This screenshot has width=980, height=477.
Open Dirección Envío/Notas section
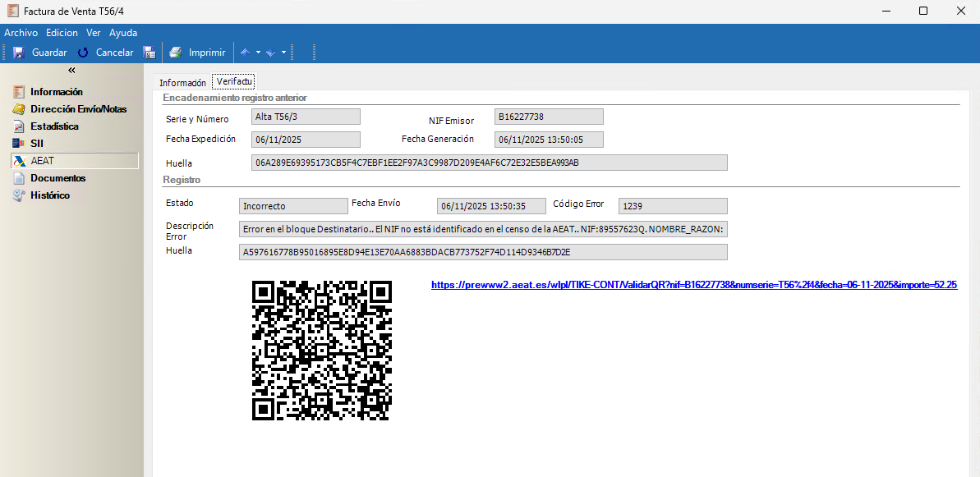point(78,109)
